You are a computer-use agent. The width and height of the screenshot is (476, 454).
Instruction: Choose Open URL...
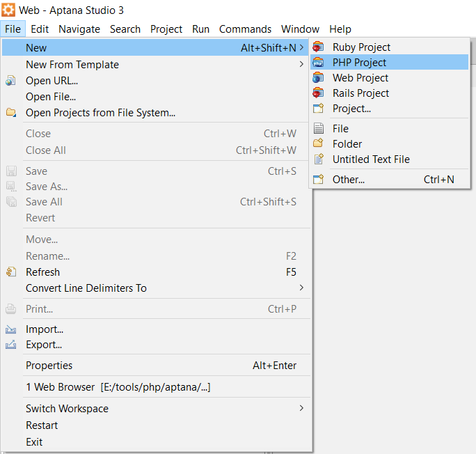click(155, 81)
